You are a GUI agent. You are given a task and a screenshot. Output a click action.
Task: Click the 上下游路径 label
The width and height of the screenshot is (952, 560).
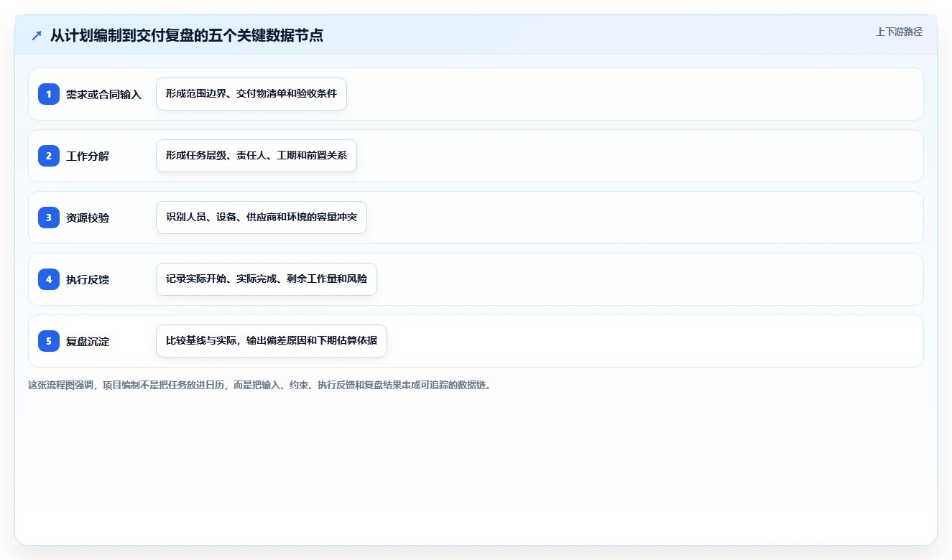click(899, 32)
